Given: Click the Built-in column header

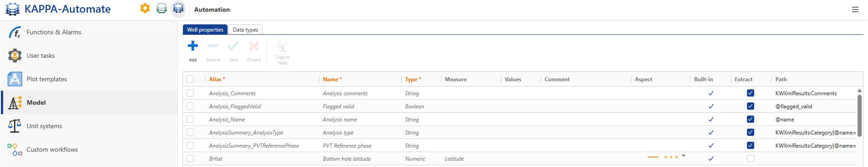Looking at the screenshot, I should point(704,79).
